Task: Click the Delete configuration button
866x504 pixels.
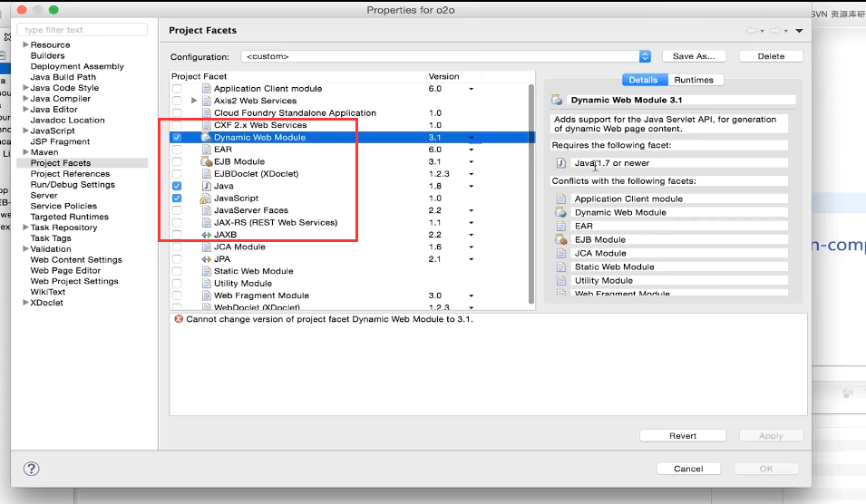Action: pos(771,56)
